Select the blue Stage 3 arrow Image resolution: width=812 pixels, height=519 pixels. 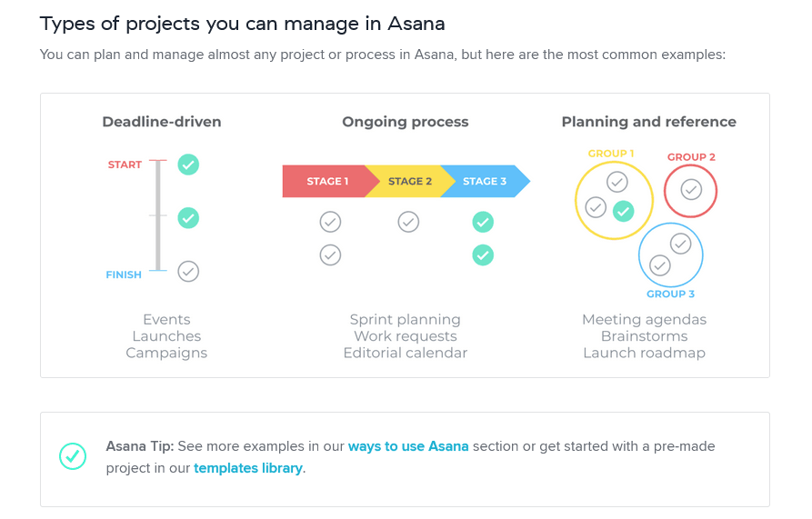484,181
